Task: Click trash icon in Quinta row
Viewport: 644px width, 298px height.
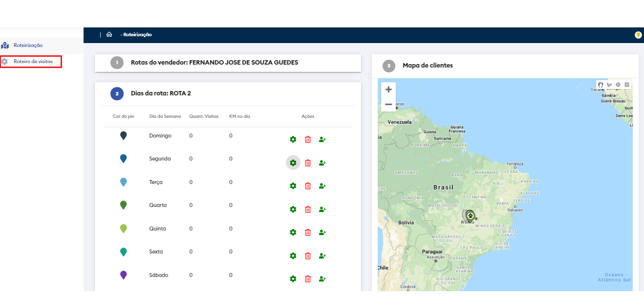Action: tap(308, 232)
